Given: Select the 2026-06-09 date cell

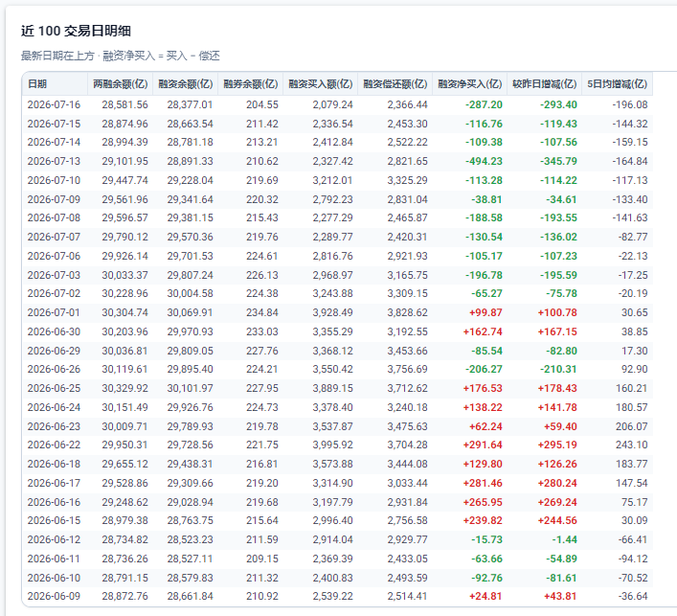Looking at the screenshot, I should 54,596.
